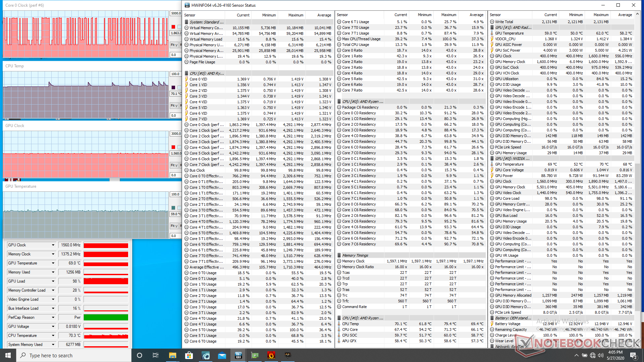Click the Mail envelope taskbar icon
644x362 pixels.
(222, 355)
